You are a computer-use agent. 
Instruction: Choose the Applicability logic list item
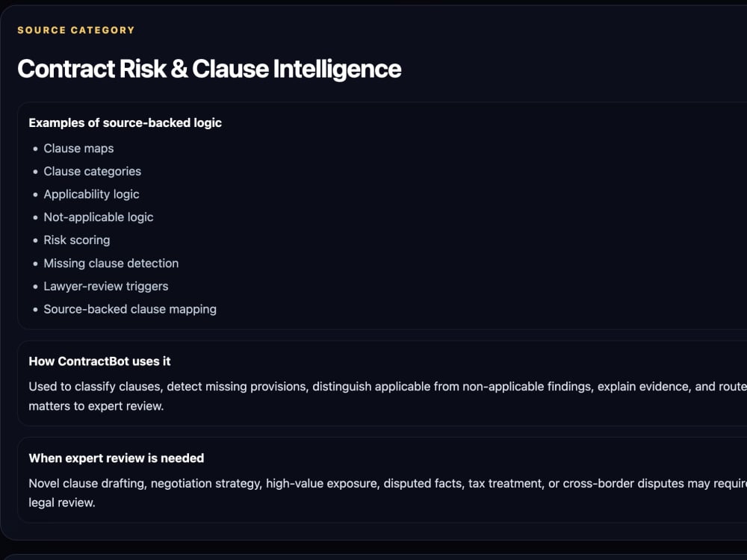coord(91,194)
